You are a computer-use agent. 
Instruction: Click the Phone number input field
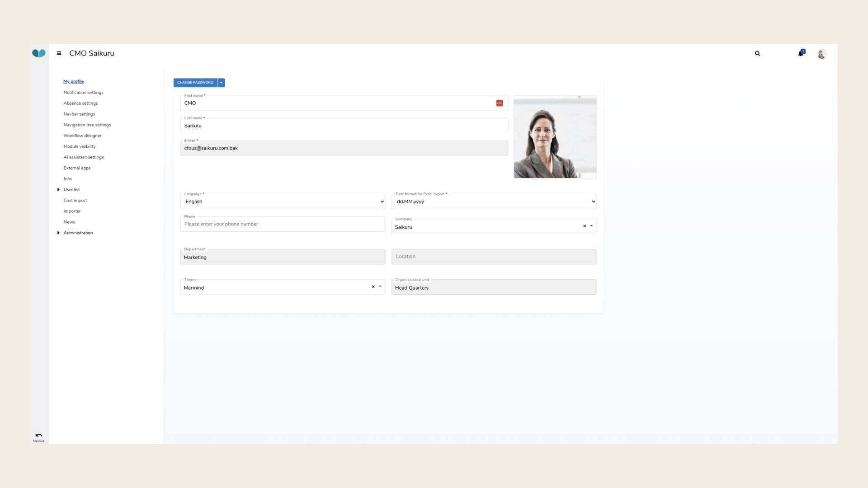[x=283, y=224]
